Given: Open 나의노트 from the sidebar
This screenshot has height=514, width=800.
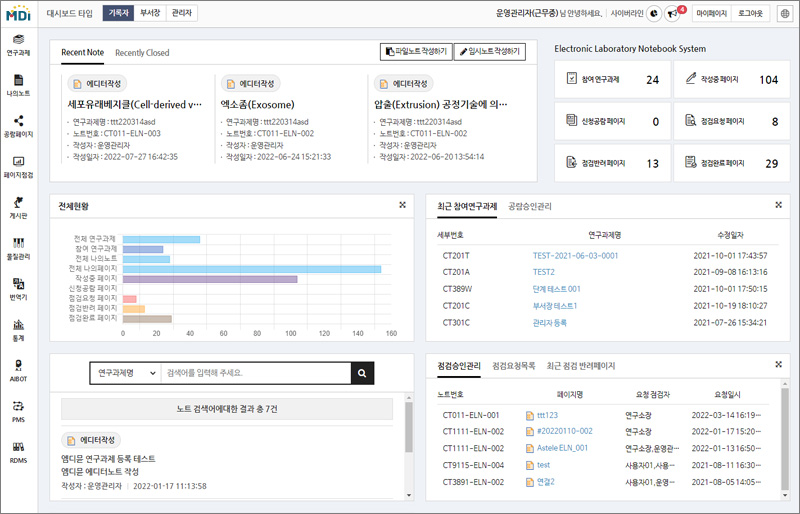Looking at the screenshot, I should (18, 85).
